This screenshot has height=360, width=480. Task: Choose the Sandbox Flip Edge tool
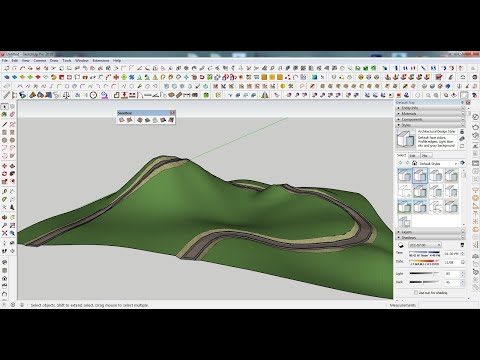pos(171,120)
